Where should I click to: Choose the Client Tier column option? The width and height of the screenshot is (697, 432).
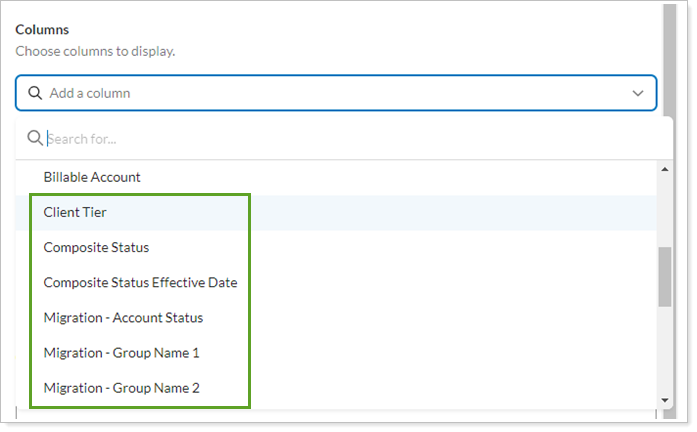[x=75, y=212]
